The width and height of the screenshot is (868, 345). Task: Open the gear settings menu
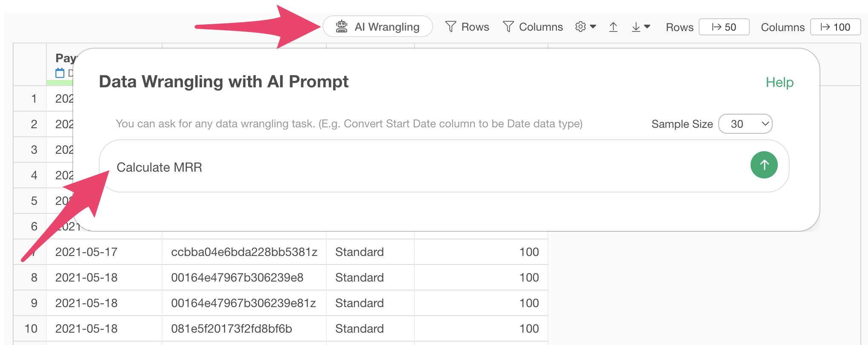point(580,27)
